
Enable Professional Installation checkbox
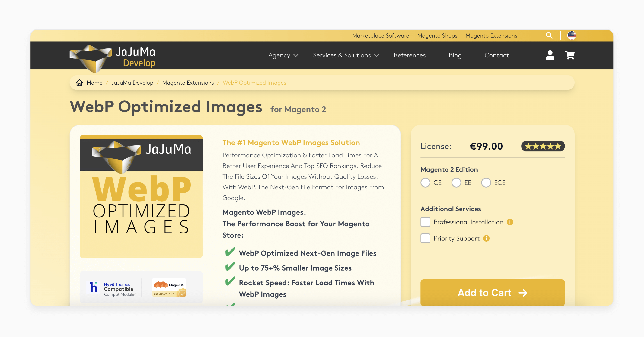[425, 222]
